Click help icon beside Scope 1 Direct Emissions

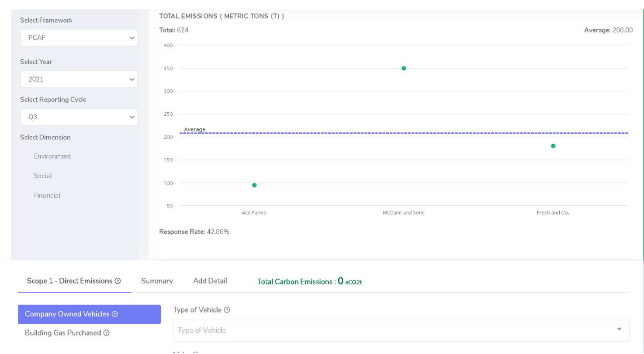tap(118, 281)
